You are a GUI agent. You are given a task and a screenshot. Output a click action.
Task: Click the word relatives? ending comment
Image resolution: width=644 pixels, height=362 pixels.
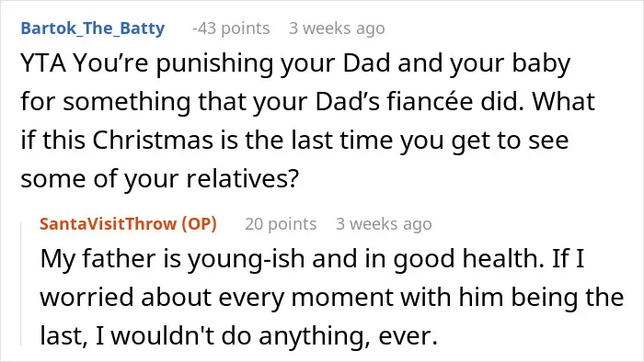(x=242, y=179)
